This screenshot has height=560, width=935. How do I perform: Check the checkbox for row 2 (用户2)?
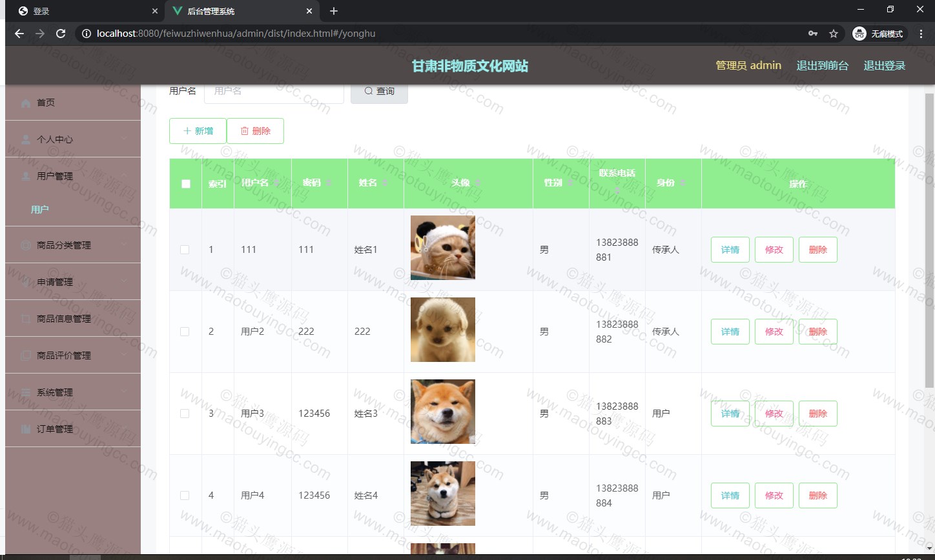coord(185,332)
